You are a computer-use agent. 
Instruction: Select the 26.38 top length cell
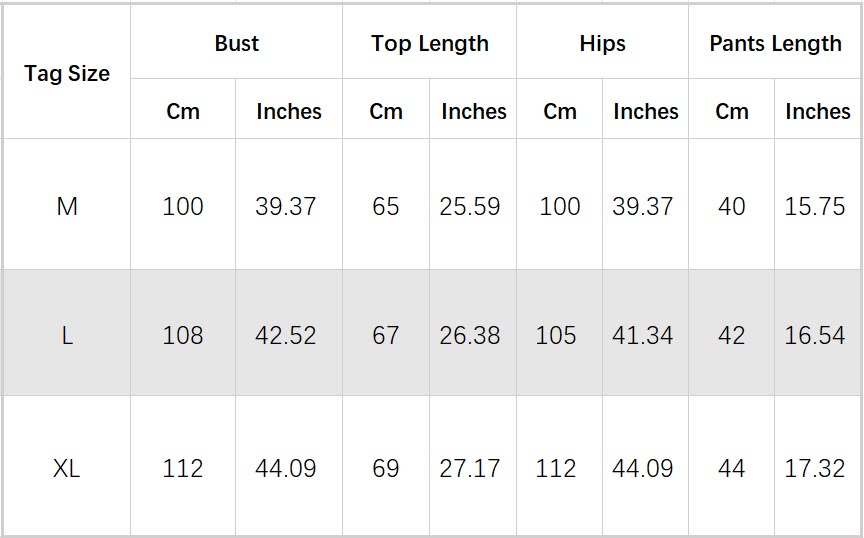tap(470, 335)
